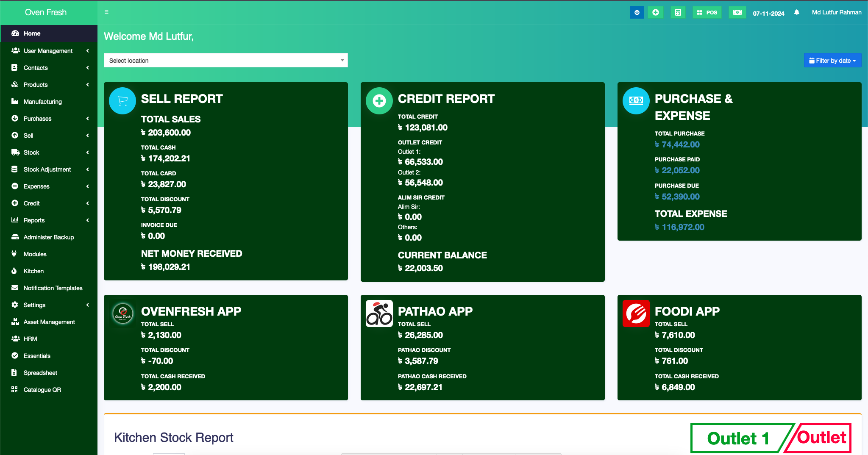Viewport: 868px width, 455px height.
Task: Click the Pathao Total Sell value 26,285.00
Action: [x=420, y=335]
